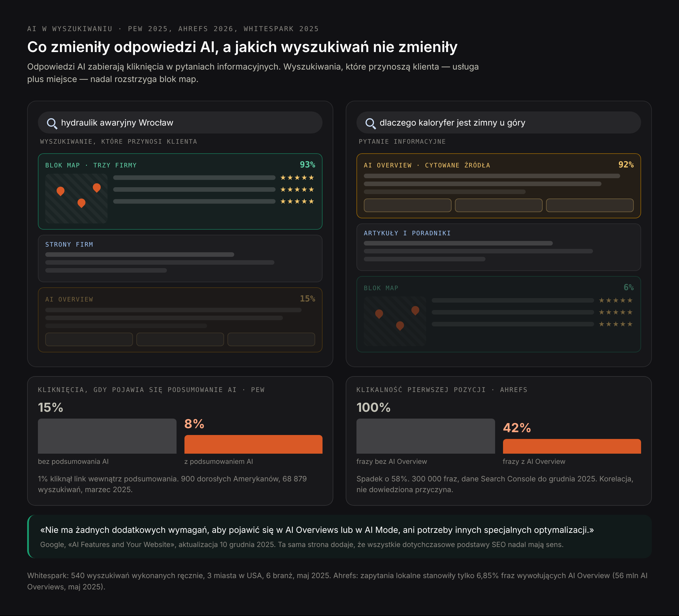
Task: Click the KLIKNIĘCIA, GDY POJAWIA SIĘ PODSUMOWANIE AI heading
Action: point(151,390)
